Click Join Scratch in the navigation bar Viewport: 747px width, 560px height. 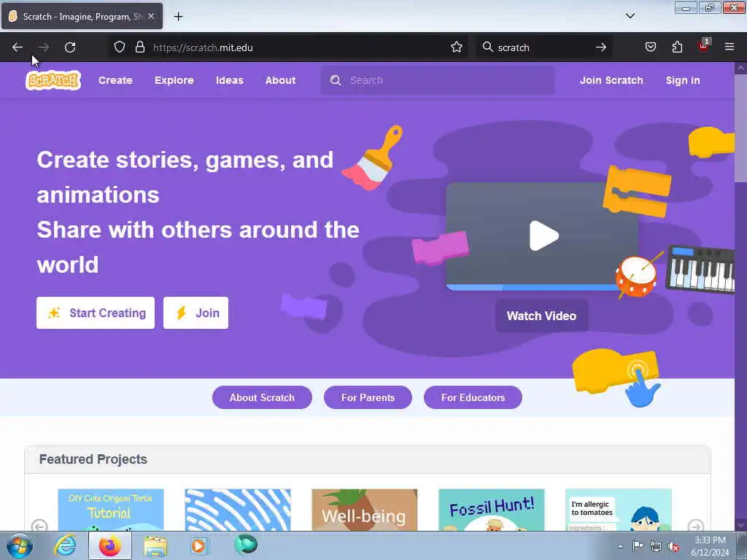[611, 80]
